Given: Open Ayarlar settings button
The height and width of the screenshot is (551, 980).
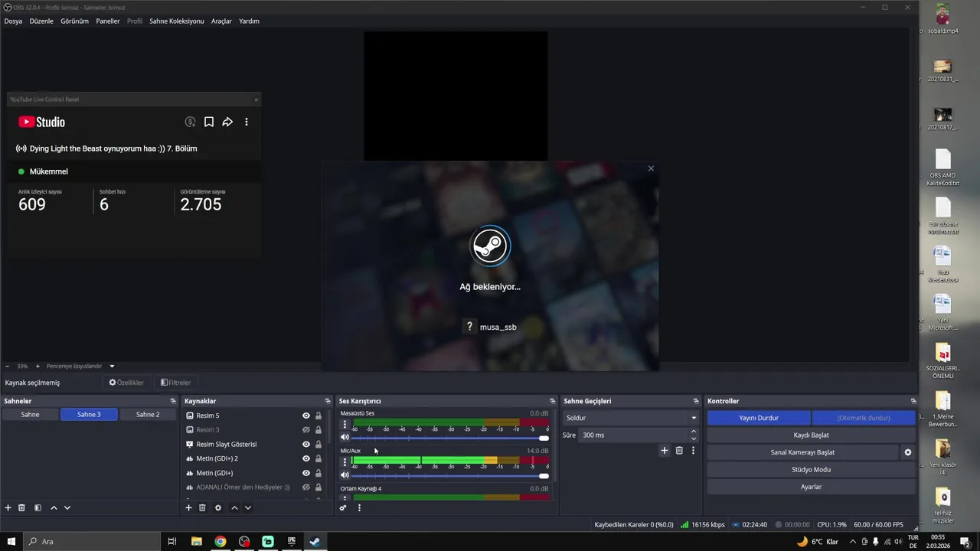Looking at the screenshot, I should (x=812, y=487).
